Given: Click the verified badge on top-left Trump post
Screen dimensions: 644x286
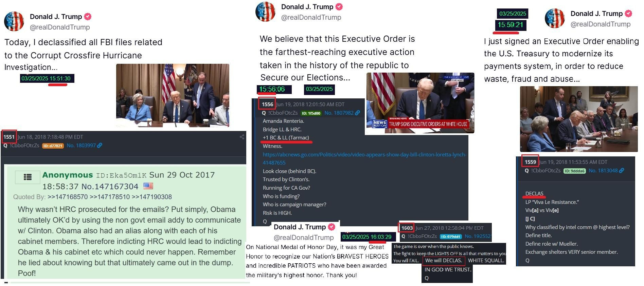Looking at the screenshot, I should click(x=88, y=17).
